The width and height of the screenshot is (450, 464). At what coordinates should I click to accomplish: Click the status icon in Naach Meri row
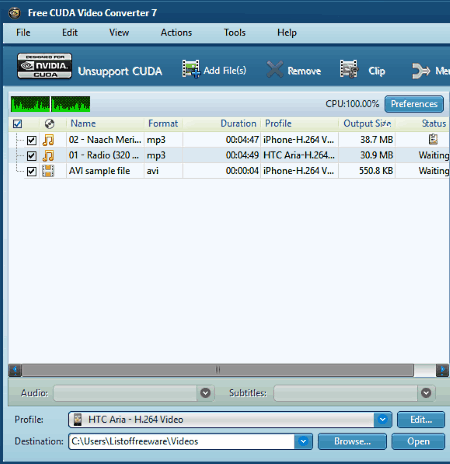tap(433, 139)
